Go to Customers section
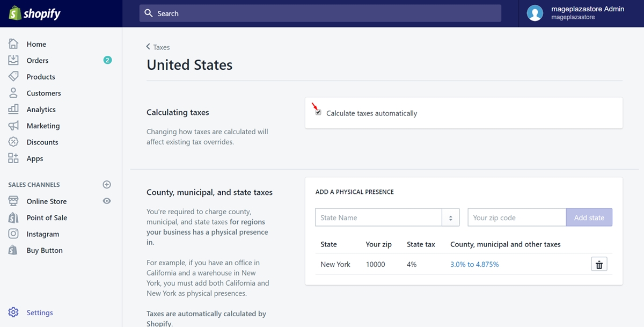Screen dimensions: 644x327 (x=43, y=93)
